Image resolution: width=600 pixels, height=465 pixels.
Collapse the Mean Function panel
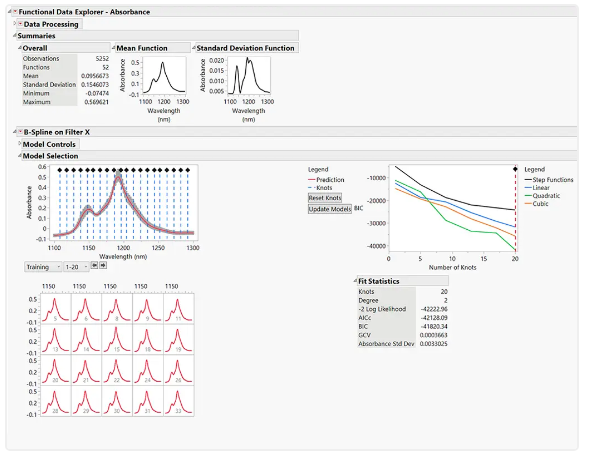(113, 48)
